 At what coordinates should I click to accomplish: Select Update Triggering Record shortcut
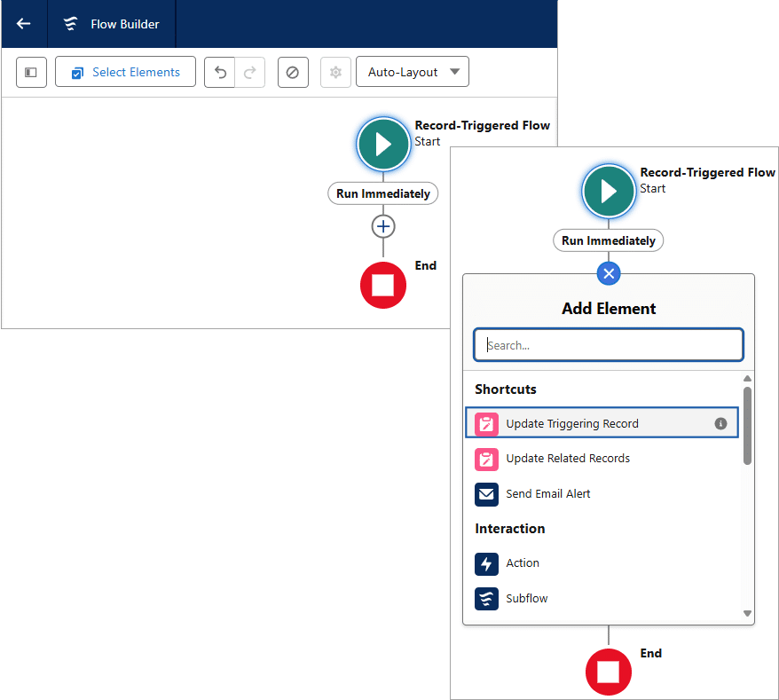[x=572, y=424]
